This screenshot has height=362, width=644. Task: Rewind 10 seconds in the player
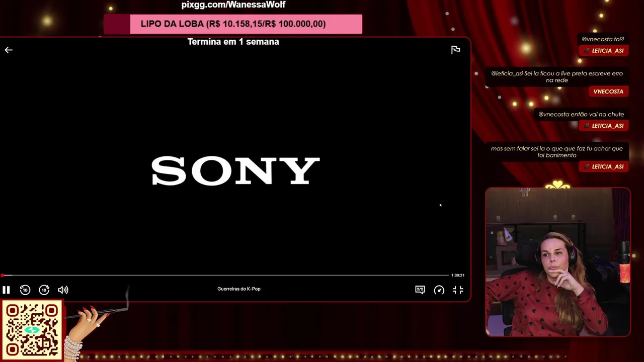tap(25, 290)
